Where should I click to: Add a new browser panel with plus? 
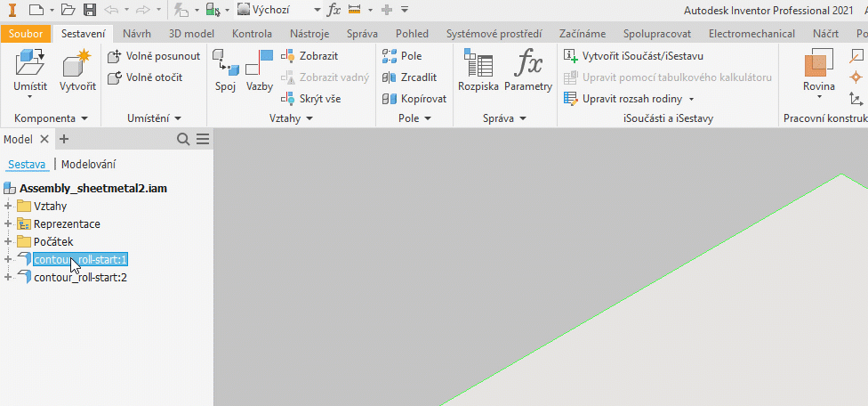click(63, 139)
